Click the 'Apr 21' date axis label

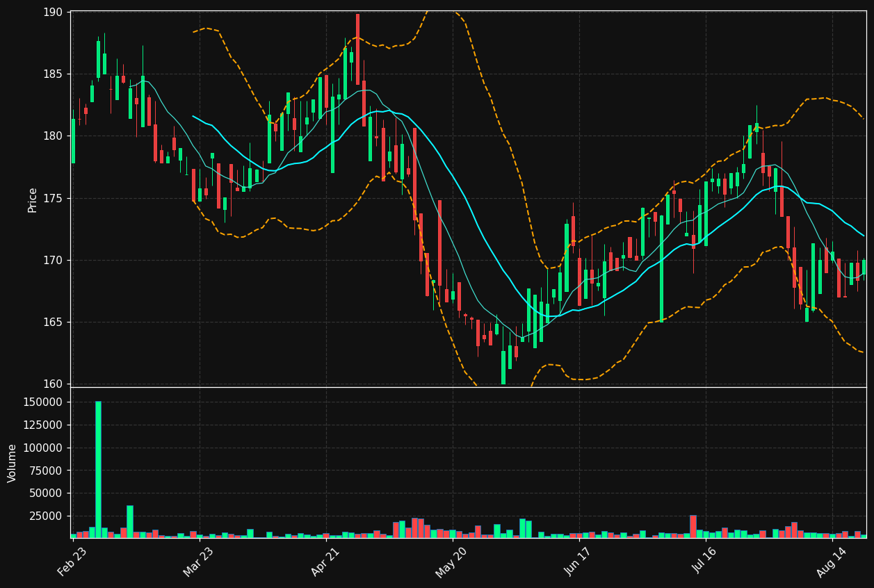[x=325, y=562]
